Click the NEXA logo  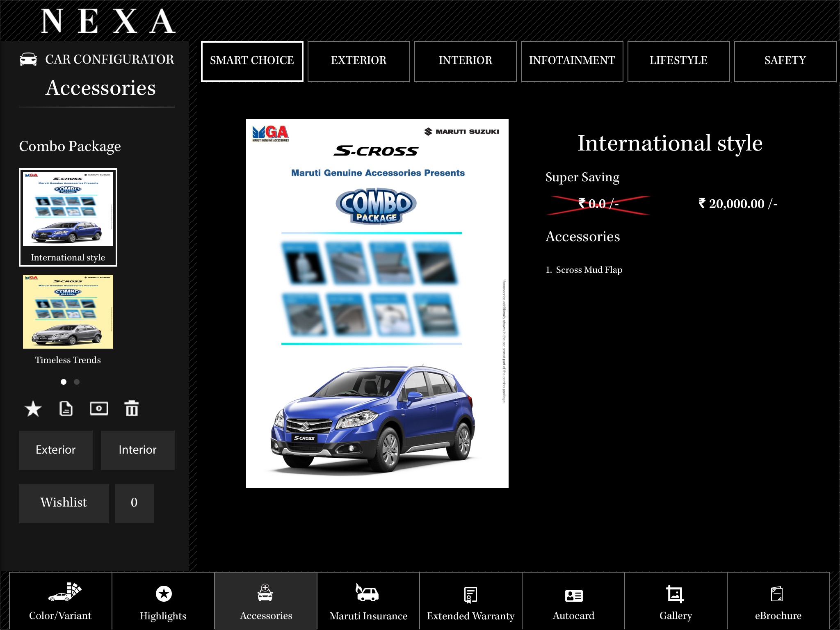(x=108, y=21)
